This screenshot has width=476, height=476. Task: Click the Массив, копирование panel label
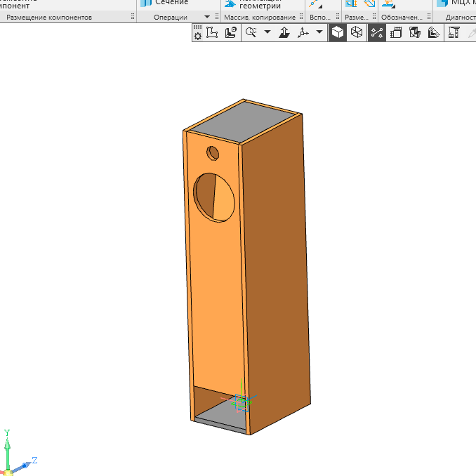260,18
